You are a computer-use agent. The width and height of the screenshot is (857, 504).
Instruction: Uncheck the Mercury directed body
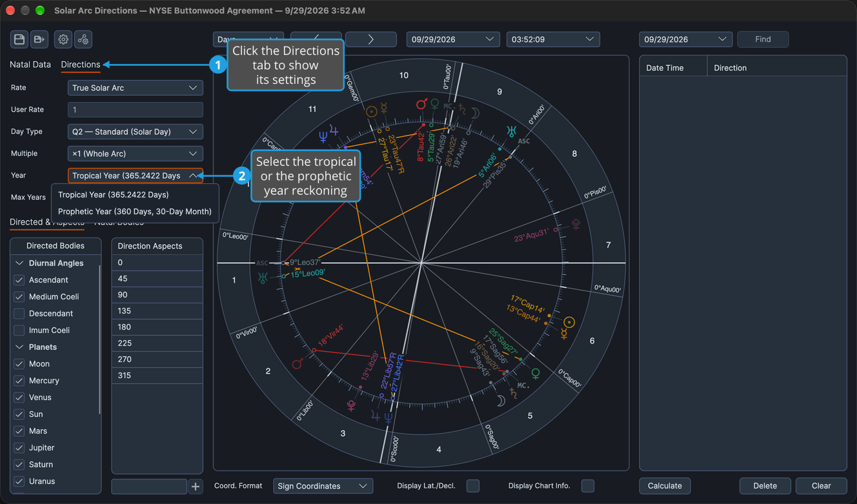[19, 381]
